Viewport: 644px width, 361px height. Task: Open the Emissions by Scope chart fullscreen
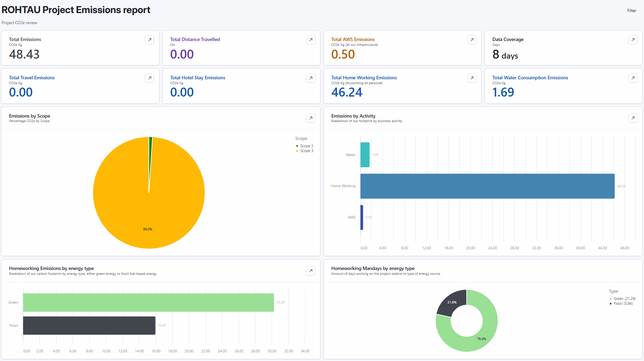311,118
